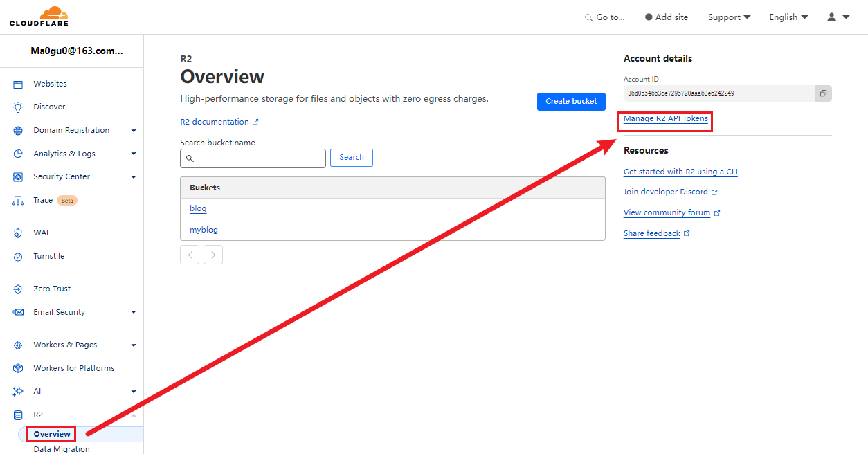This screenshot has width=868, height=454.
Task: Expand the Domain Registration submenu
Action: pyautogui.click(x=134, y=130)
